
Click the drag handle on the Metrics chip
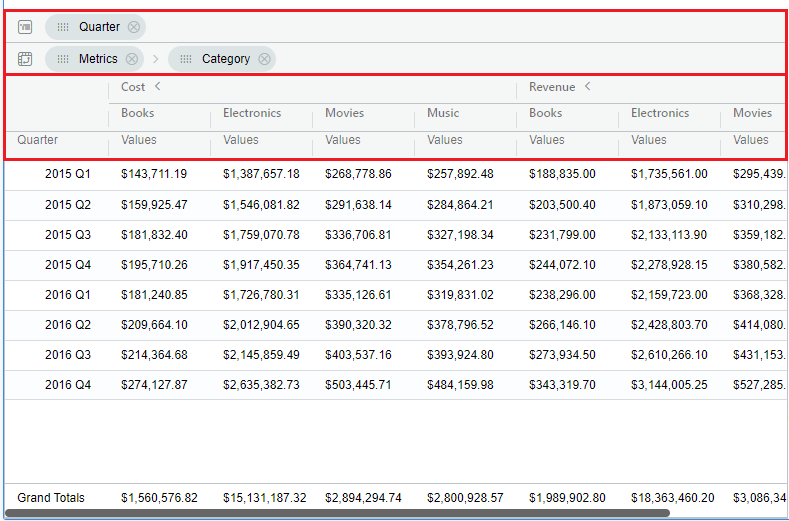[x=63, y=59]
